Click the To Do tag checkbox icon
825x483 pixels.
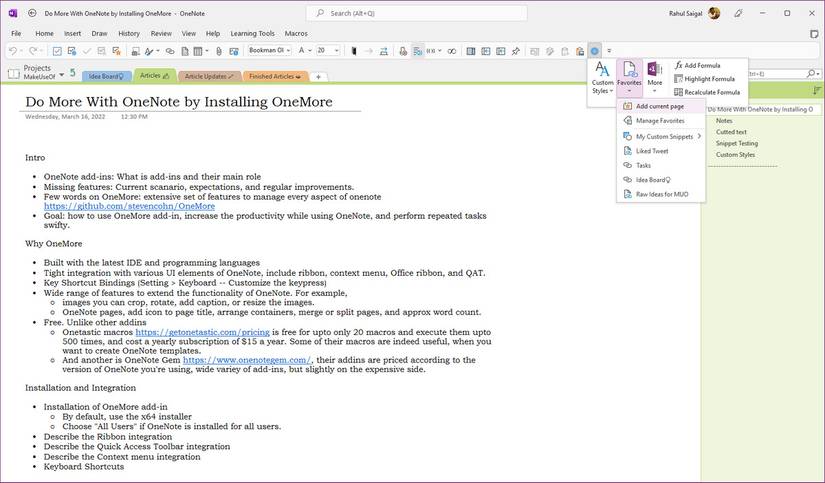[x=57, y=51]
